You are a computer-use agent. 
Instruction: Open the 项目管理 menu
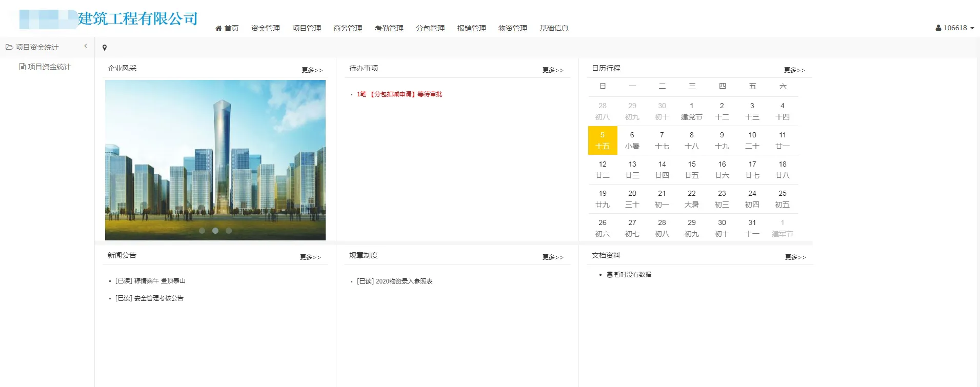tap(307, 28)
